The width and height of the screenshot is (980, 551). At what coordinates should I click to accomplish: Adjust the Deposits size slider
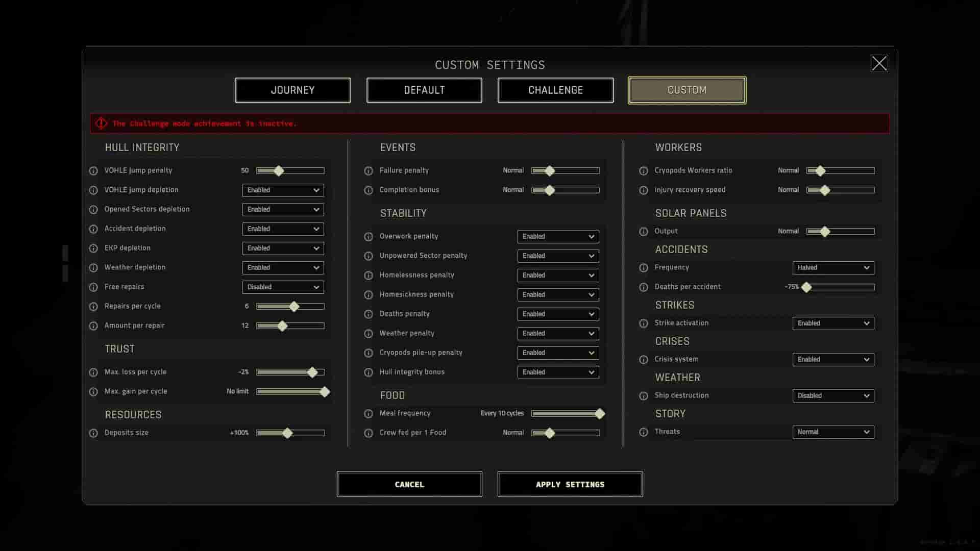[x=290, y=433]
